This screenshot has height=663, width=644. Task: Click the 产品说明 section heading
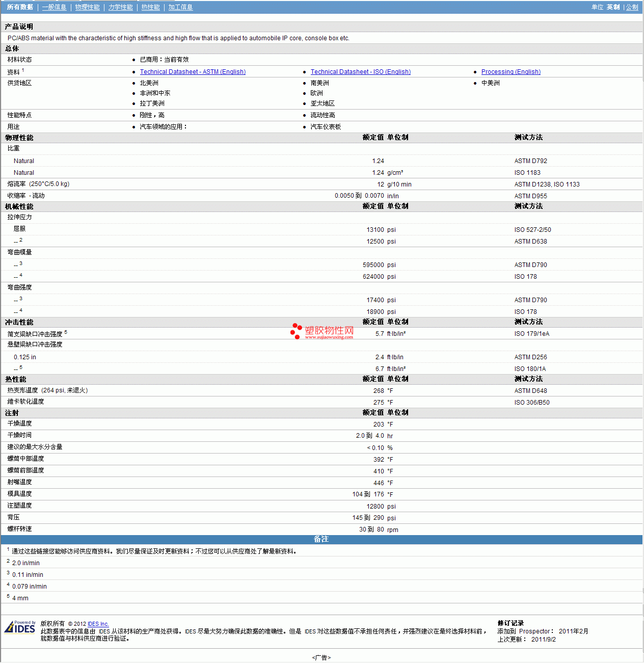coord(19,26)
